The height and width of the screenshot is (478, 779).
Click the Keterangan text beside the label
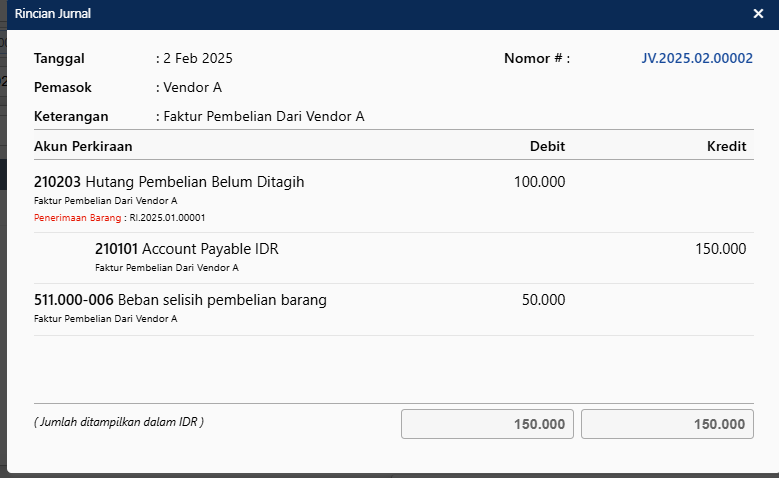264,116
